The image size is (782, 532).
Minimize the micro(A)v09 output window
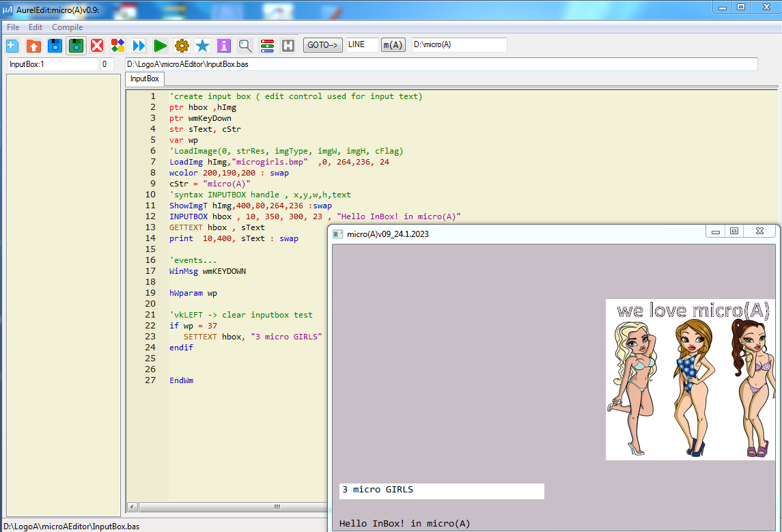pos(716,231)
